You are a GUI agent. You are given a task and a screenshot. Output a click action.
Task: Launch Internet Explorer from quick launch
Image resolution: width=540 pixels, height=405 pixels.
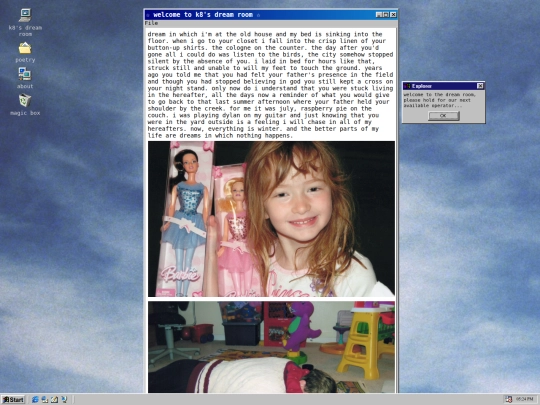(35, 399)
